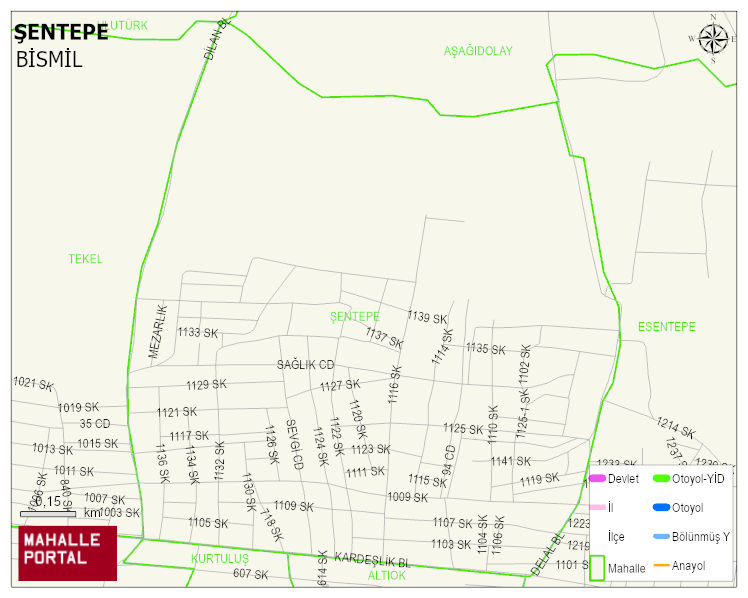The width and height of the screenshot is (748, 598).
Task: Select the BİSMİL district subtitle
Action: coord(49,59)
